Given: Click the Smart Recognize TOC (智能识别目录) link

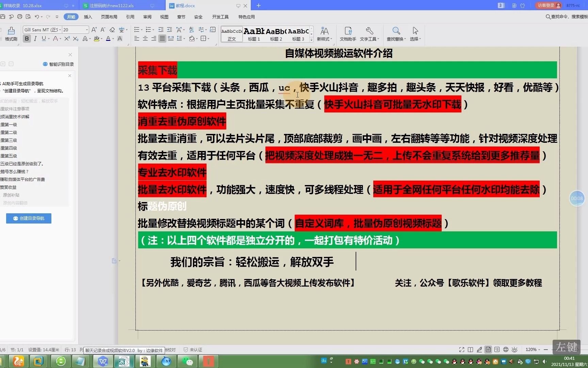Looking at the screenshot, I should click(x=58, y=64).
